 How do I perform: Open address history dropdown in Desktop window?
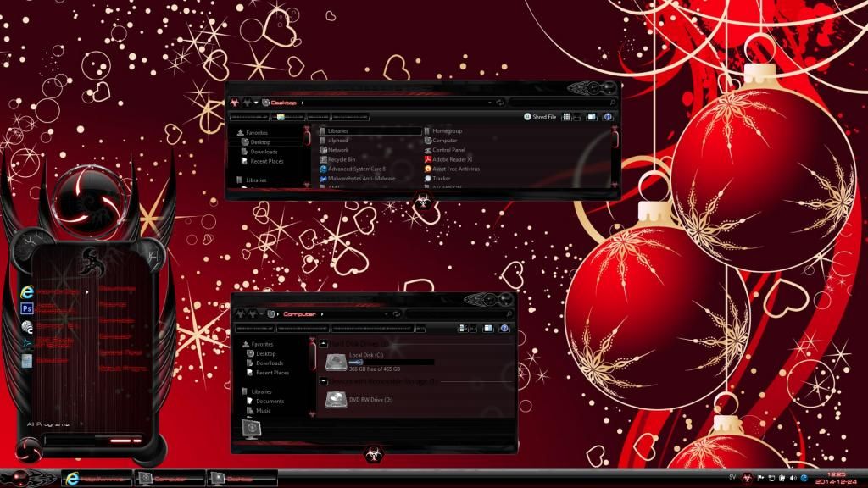490,103
